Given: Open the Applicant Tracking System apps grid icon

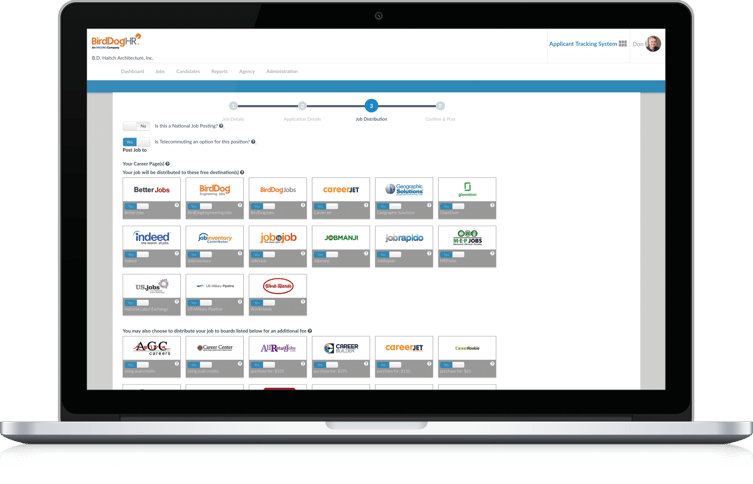Looking at the screenshot, I should tap(623, 44).
